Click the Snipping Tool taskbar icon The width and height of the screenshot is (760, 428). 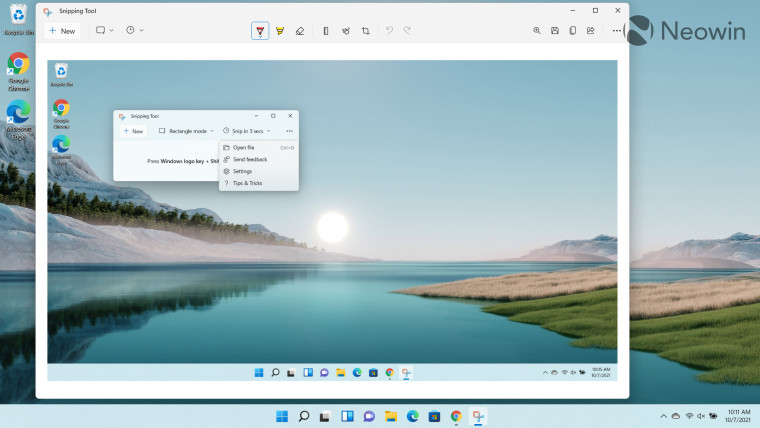(x=478, y=416)
